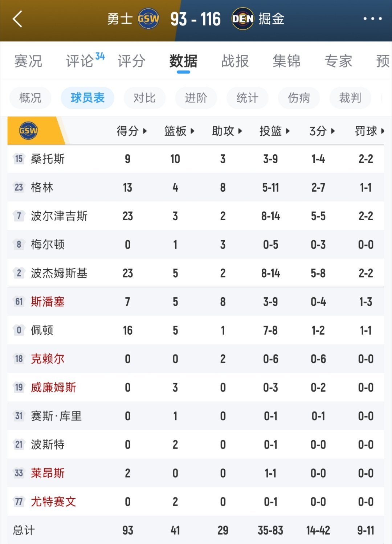The width and height of the screenshot is (392, 544).
Task: Switch to the 战报 tab
Action: [235, 61]
